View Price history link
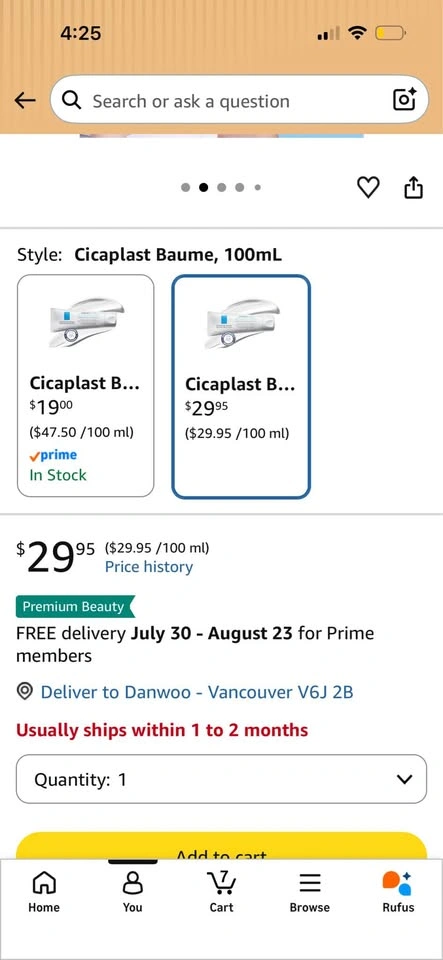443x960 pixels. coord(149,567)
